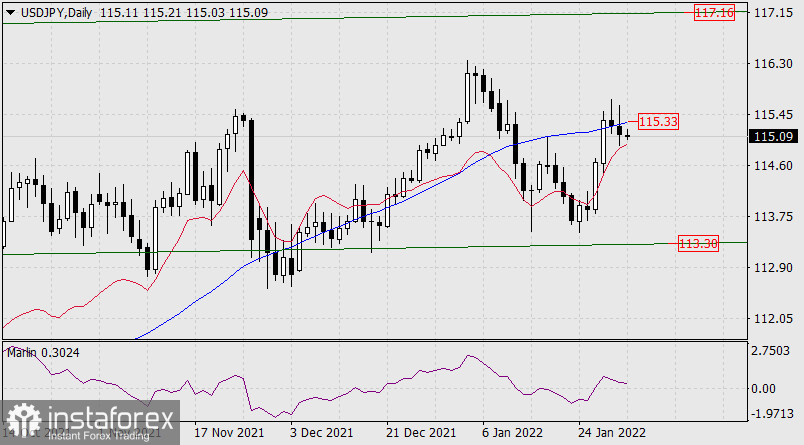Select the red 117.16 price level label

coord(714,13)
